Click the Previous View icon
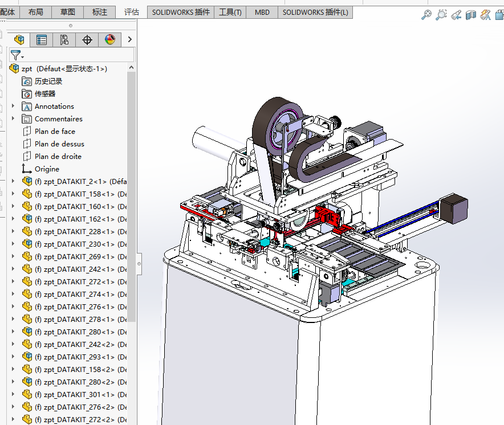The width and height of the screenshot is (504, 425). click(x=456, y=15)
